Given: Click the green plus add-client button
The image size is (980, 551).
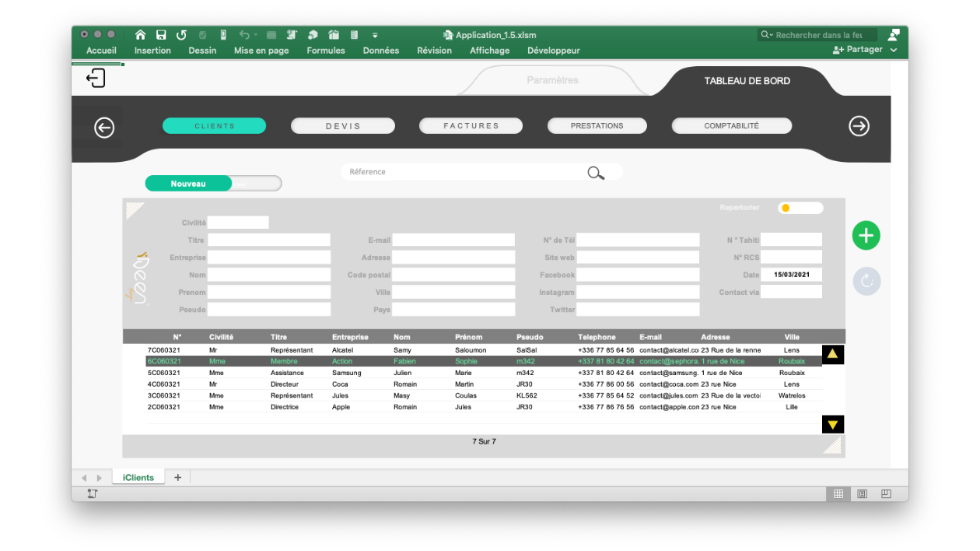Looking at the screenshot, I should click(x=866, y=236).
